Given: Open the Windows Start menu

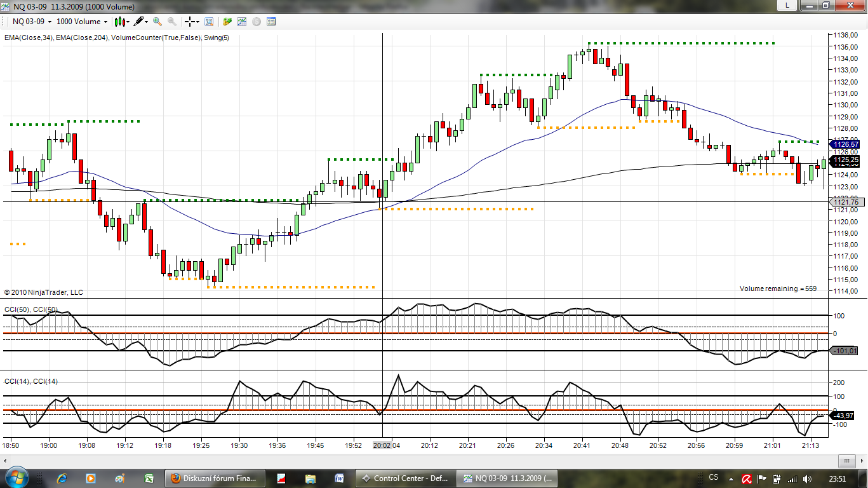Looking at the screenshot, I should tap(15, 477).
